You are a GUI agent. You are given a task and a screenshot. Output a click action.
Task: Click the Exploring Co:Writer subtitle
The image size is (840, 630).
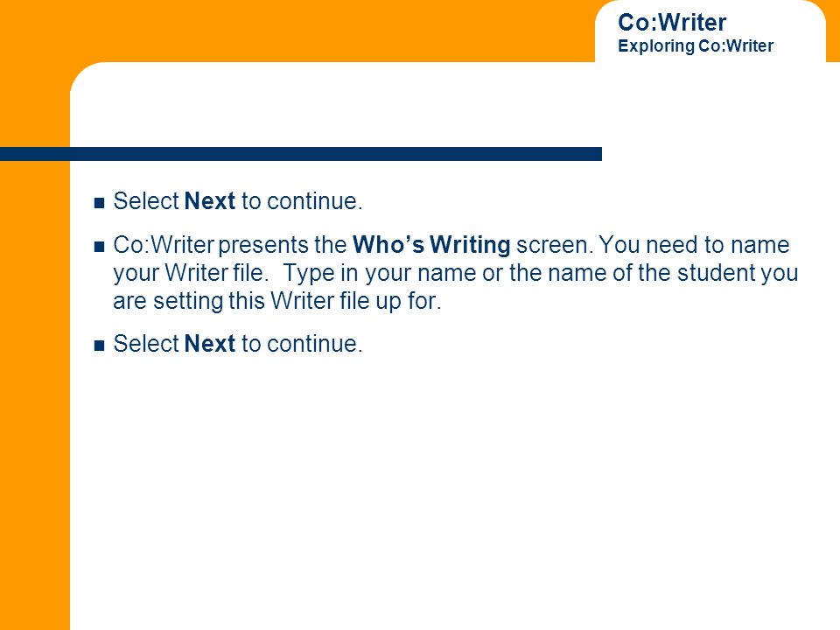click(x=696, y=46)
